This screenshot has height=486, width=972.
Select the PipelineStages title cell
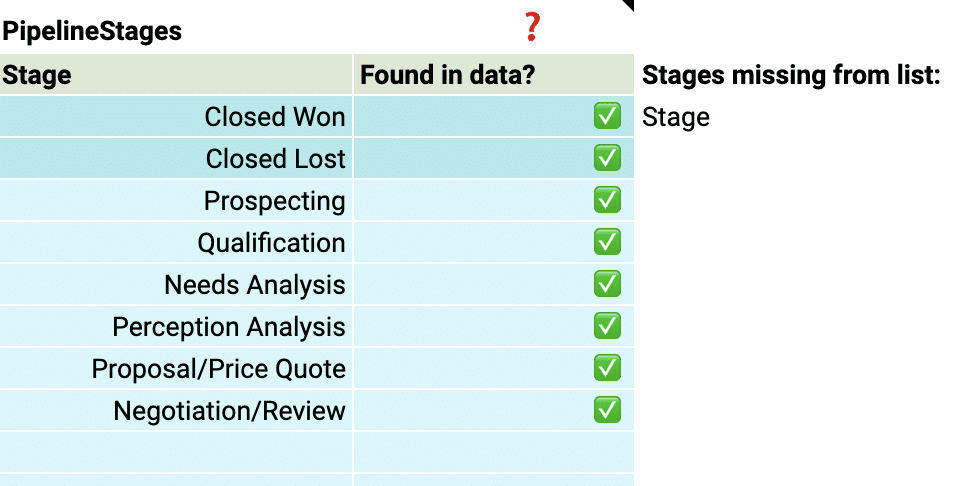(92, 31)
